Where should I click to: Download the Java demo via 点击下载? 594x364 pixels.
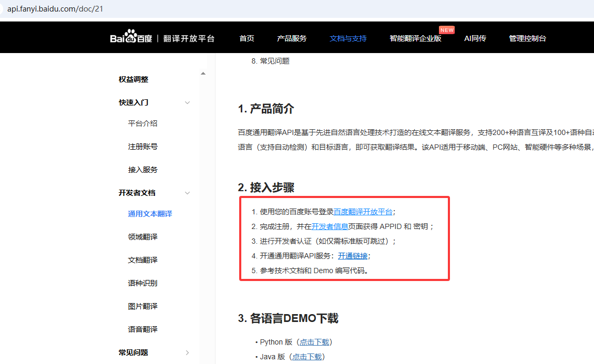(307, 357)
